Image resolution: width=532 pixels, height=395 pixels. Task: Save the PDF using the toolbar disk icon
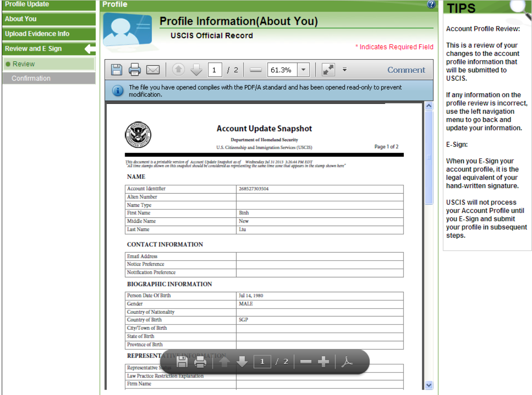[117, 70]
